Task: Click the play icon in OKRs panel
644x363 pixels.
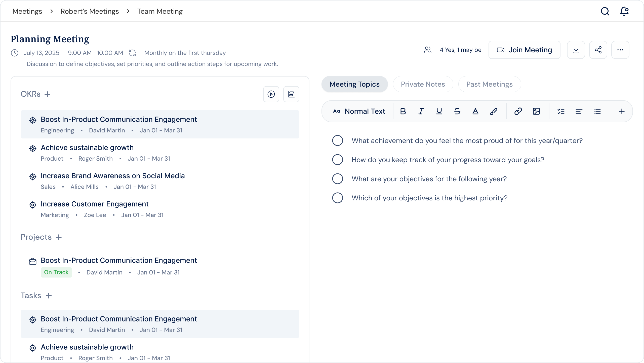Action: click(271, 94)
